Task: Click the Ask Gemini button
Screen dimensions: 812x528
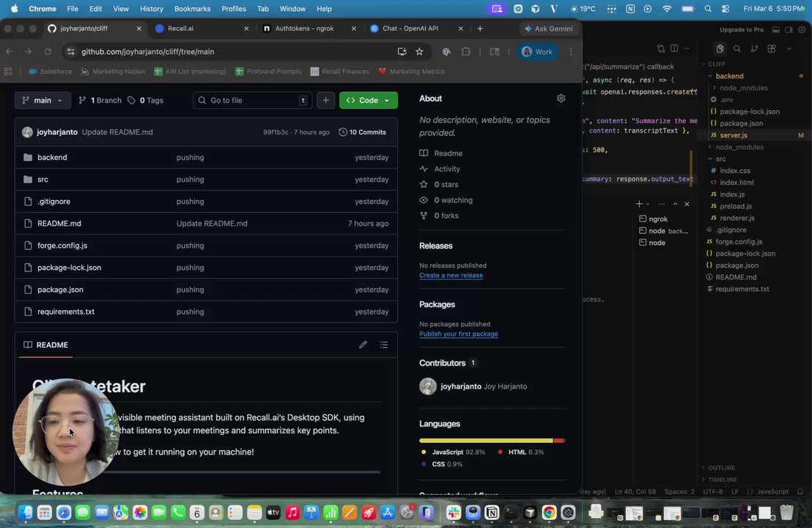Action: coord(548,29)
